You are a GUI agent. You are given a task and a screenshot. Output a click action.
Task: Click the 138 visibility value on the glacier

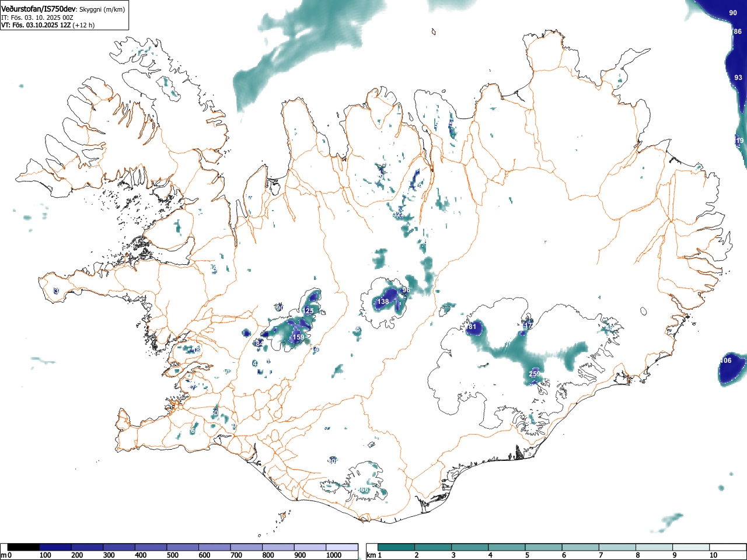click(383, 302)
